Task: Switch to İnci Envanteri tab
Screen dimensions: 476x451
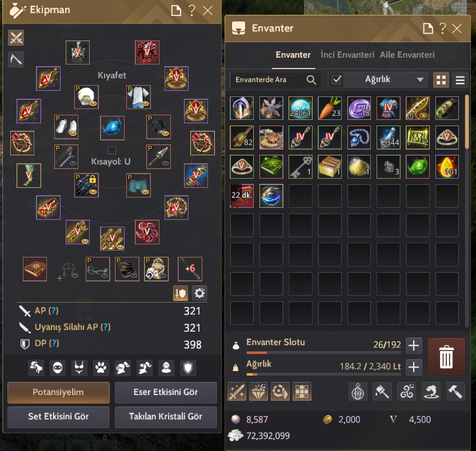Action: (x=347, y=55)
